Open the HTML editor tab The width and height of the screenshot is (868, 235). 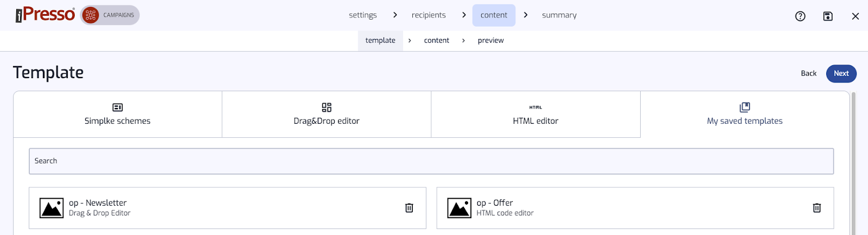click(x=535, y=114)
